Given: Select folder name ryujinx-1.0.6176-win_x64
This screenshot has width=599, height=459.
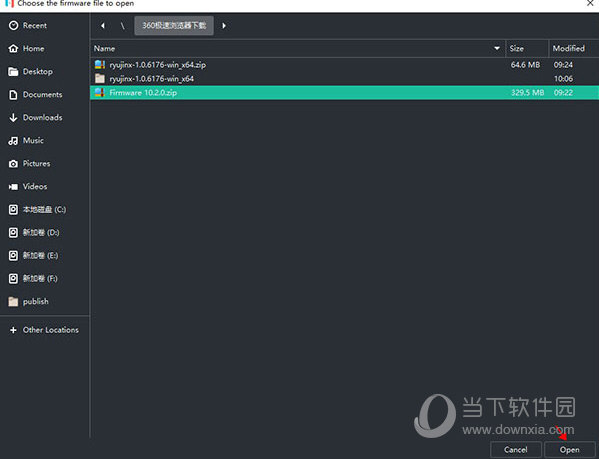Looking at the screenshot, I should coord(151,79).
